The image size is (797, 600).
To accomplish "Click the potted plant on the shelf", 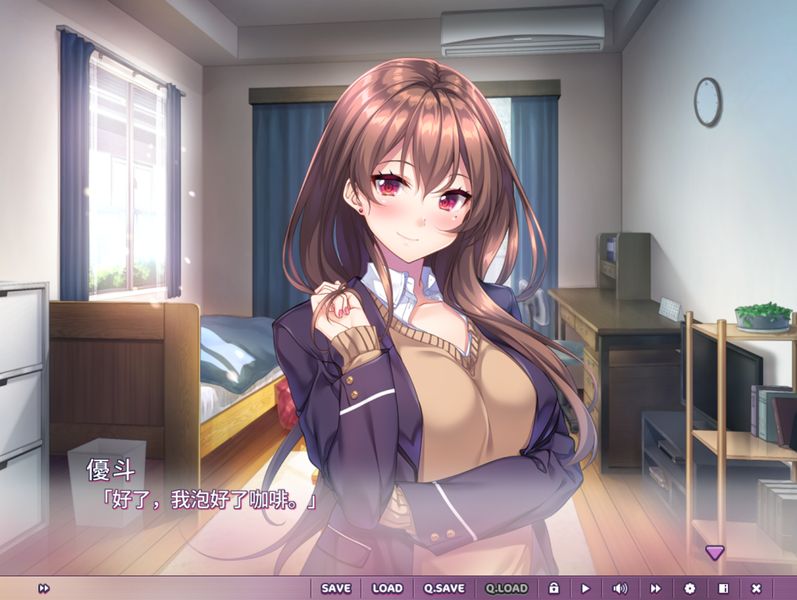I will click(x=763, y=315).
